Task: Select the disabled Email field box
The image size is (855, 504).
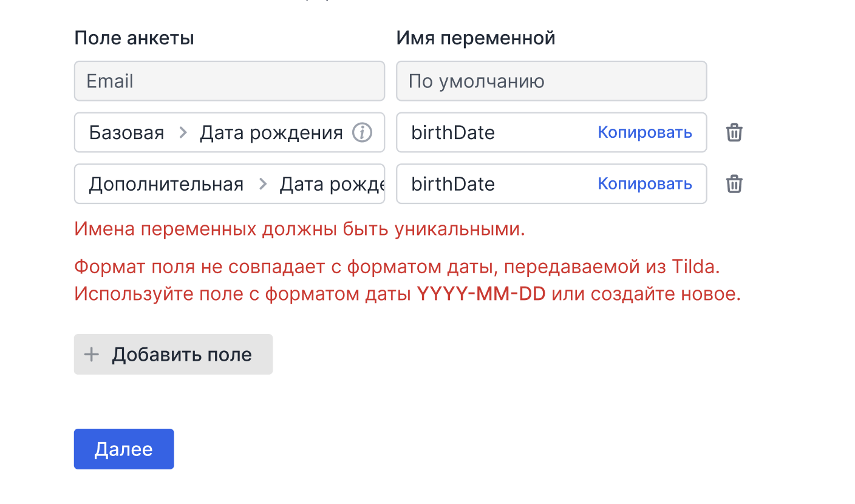Action: pyautogui.click(x=230, y=81)
